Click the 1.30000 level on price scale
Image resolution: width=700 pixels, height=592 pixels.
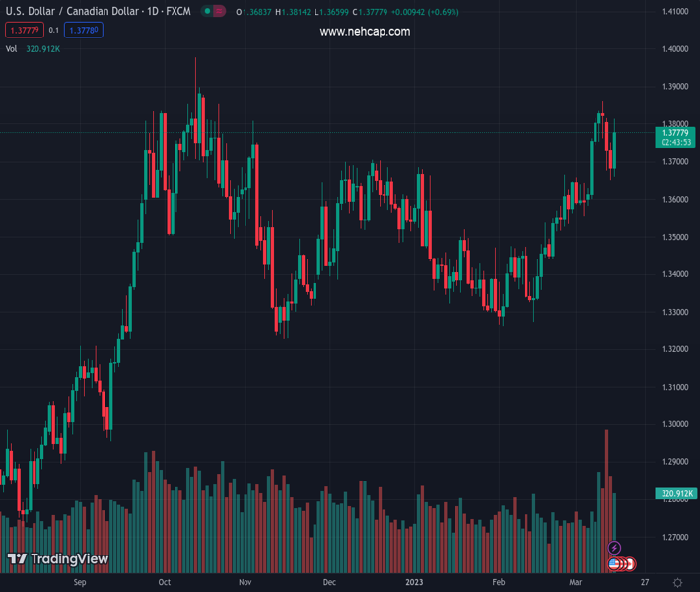click(674, 424)
